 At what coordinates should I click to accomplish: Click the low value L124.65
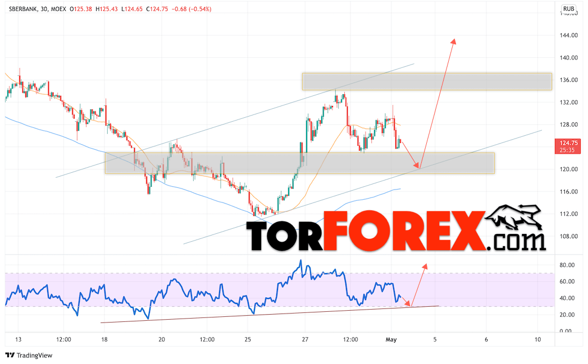[x=131, y=9]
